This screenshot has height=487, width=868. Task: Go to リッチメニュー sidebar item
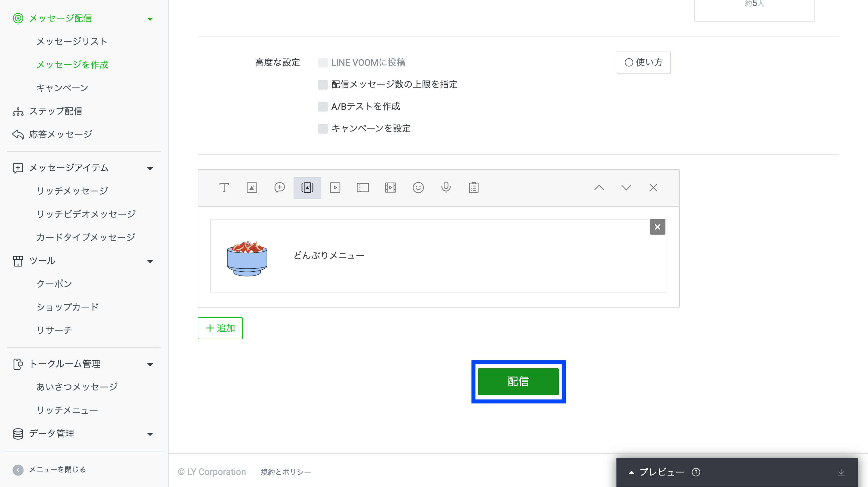(67, 410)
